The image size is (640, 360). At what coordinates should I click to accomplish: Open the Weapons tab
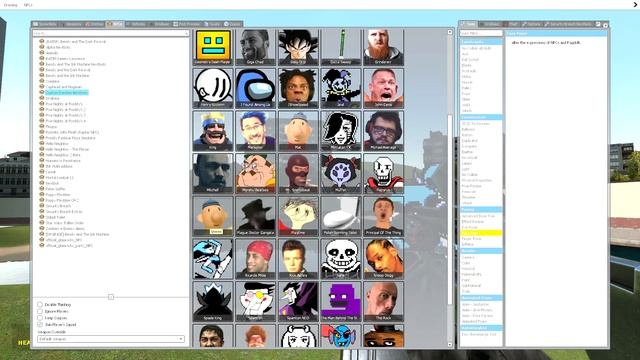[x=71, y=24]
